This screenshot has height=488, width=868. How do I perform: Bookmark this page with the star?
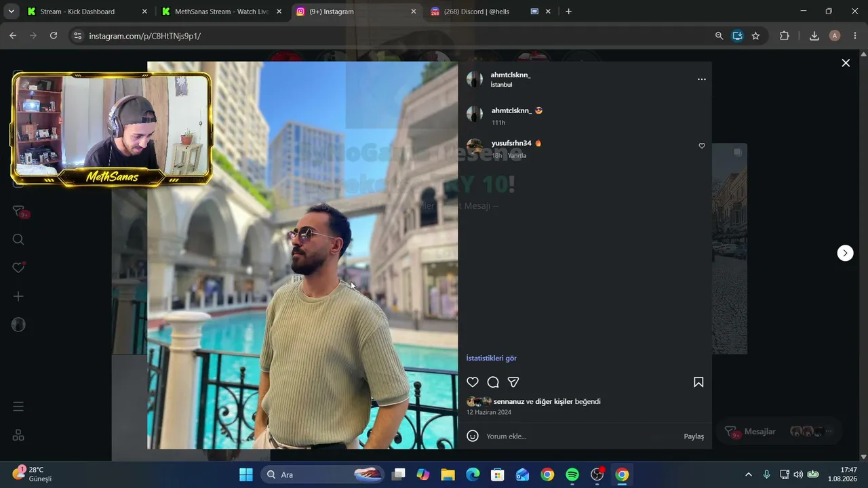755,36
